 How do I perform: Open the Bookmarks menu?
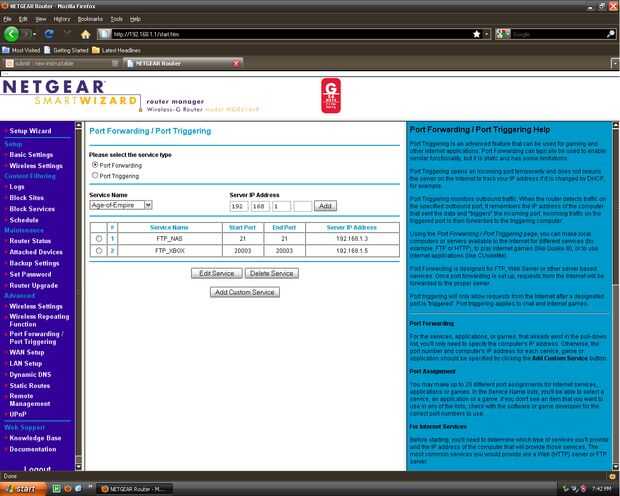pyautogui.click(x=90, y=19)
